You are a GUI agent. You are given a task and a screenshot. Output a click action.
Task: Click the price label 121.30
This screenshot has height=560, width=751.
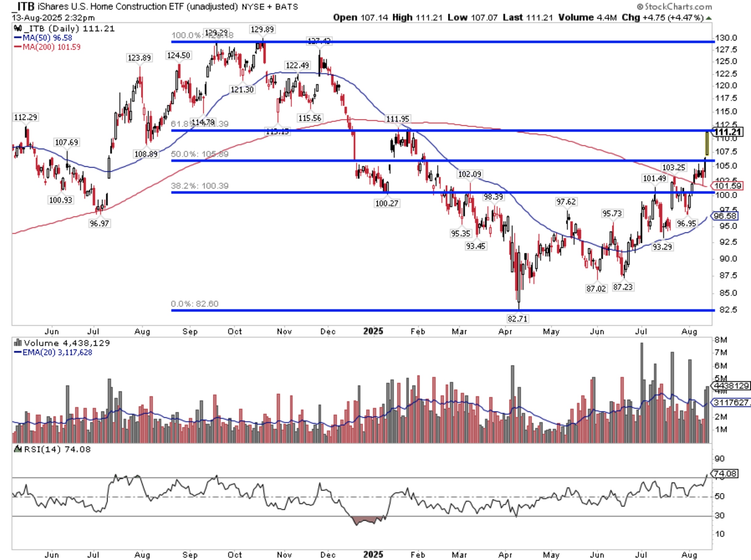242,90
